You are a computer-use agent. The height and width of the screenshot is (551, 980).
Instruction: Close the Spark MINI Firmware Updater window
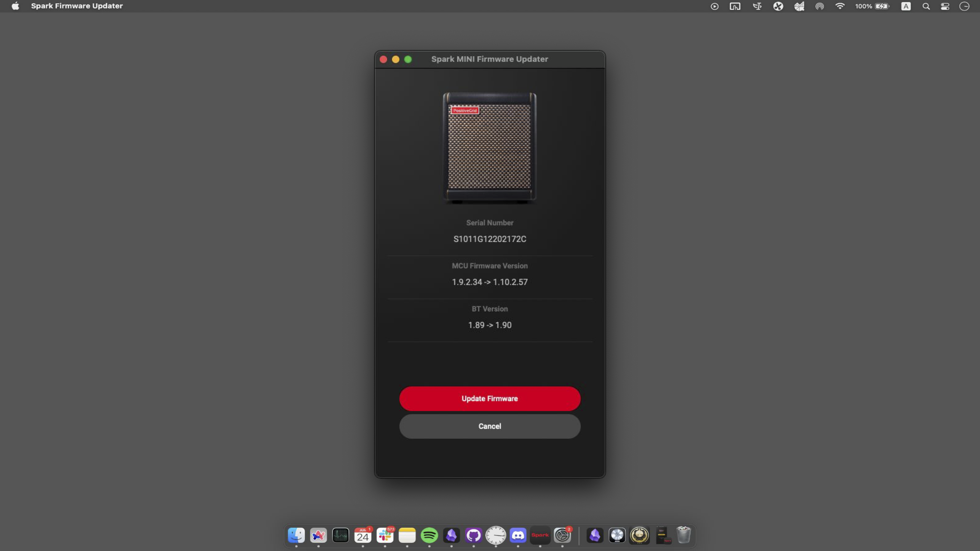coord(384,59)
